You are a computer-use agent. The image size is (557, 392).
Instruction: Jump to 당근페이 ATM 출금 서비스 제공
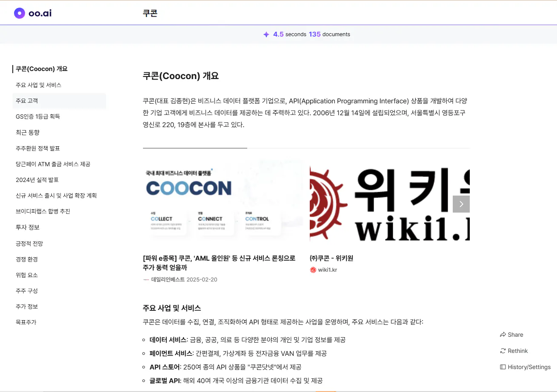pyautogui.click(x=53, y=164)
